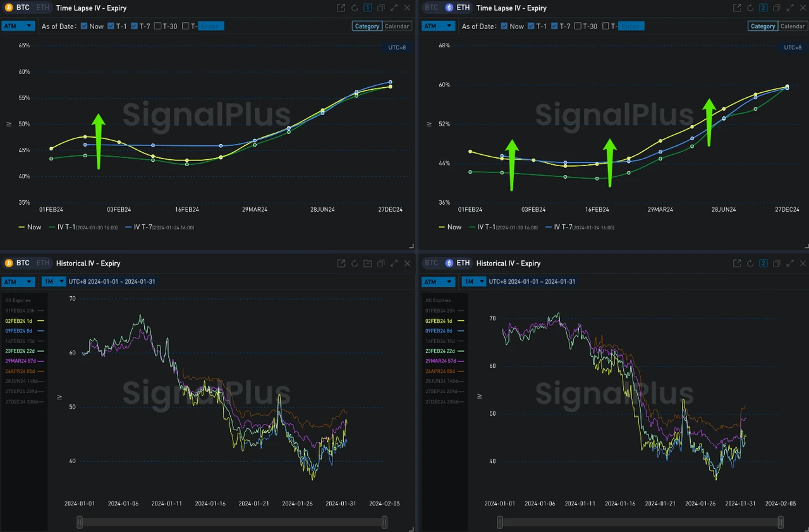Open the ATM dropdown in ETH Historical IV
Viewport: 809px width, 532px height.
(438, 282)
